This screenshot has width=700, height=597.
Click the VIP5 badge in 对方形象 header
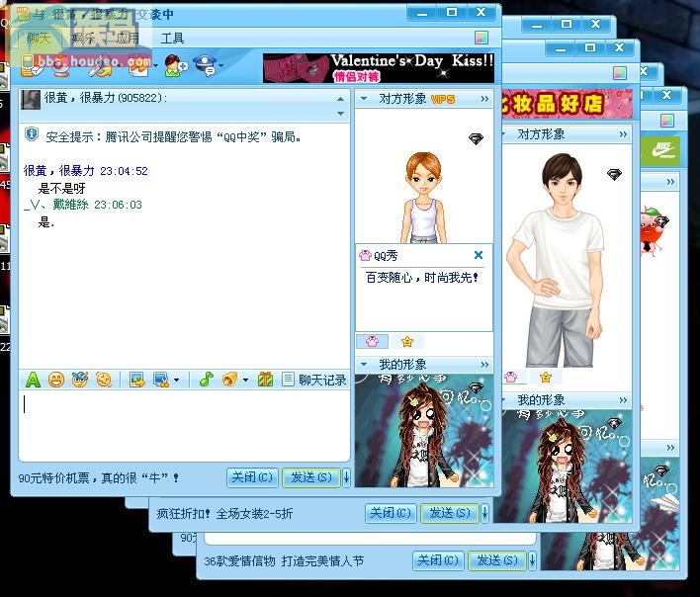[443, 99]
